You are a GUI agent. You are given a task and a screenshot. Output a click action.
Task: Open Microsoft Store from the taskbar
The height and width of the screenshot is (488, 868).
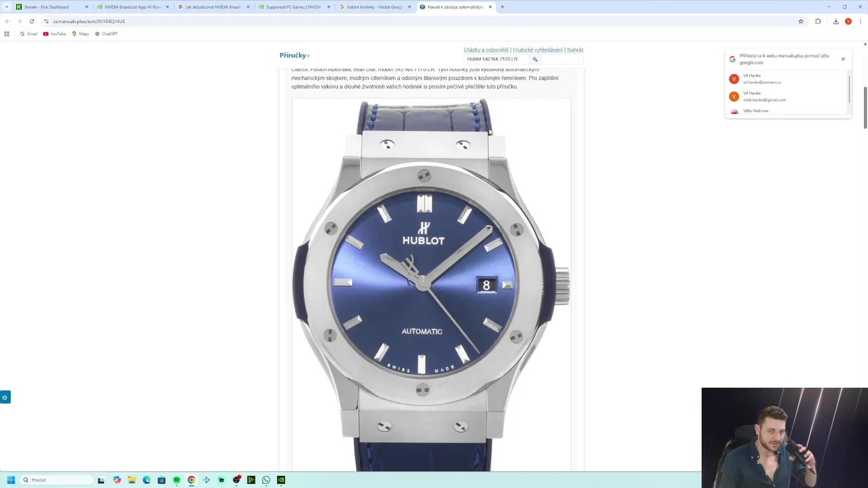click(x=161, y=480)
